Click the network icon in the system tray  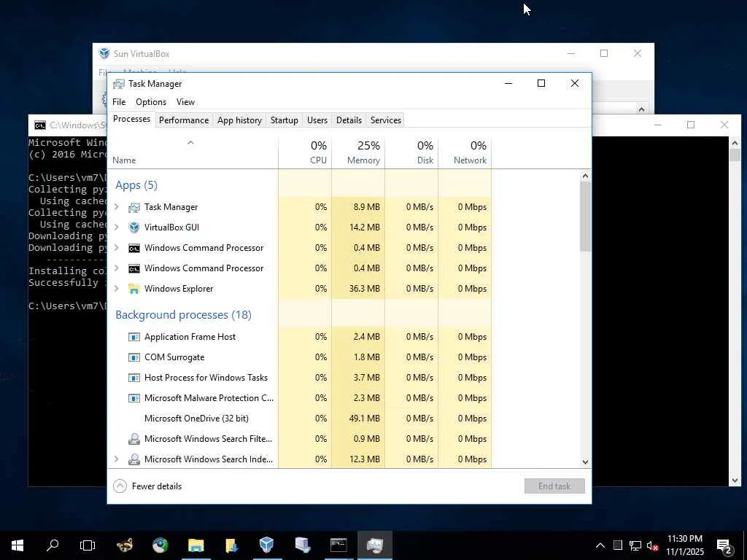pos(635,545)
